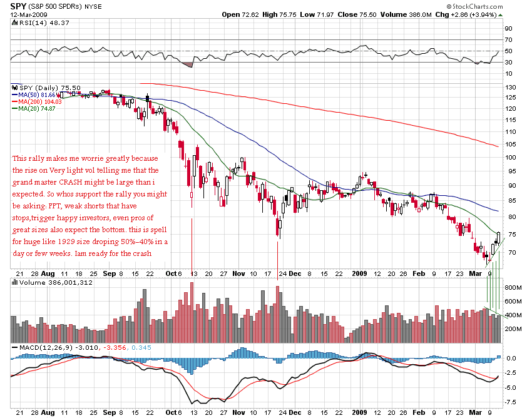Click the Volume 386,001,312 panel label
The width and height of the screenshot is (532, 418).
click(x=56, y=282)
